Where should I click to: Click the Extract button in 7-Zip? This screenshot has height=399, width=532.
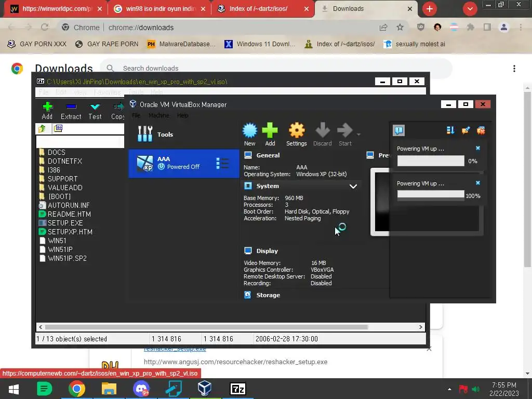71,111
